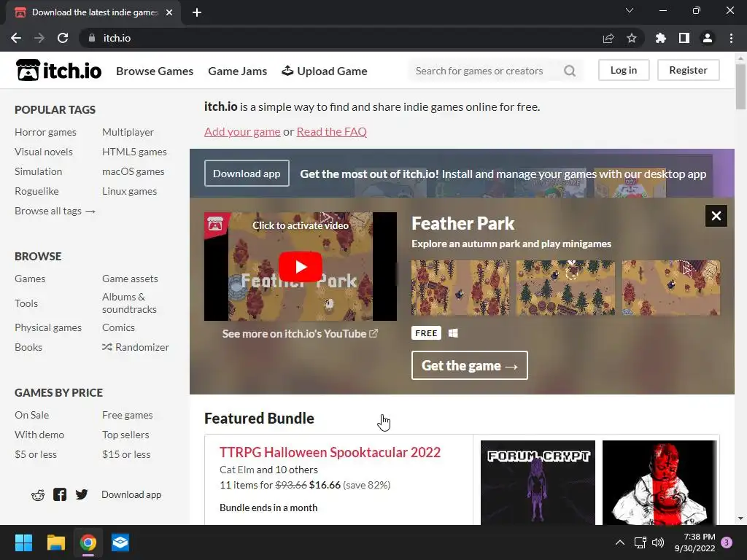
Task: Browse Game assets category
Action: click(130, 279)
